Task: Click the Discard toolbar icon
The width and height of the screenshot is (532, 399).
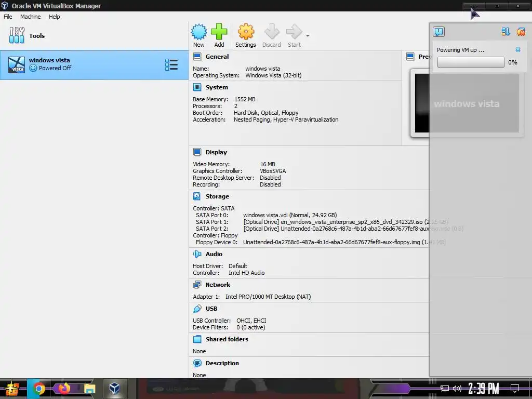Action: click(271, 32)
